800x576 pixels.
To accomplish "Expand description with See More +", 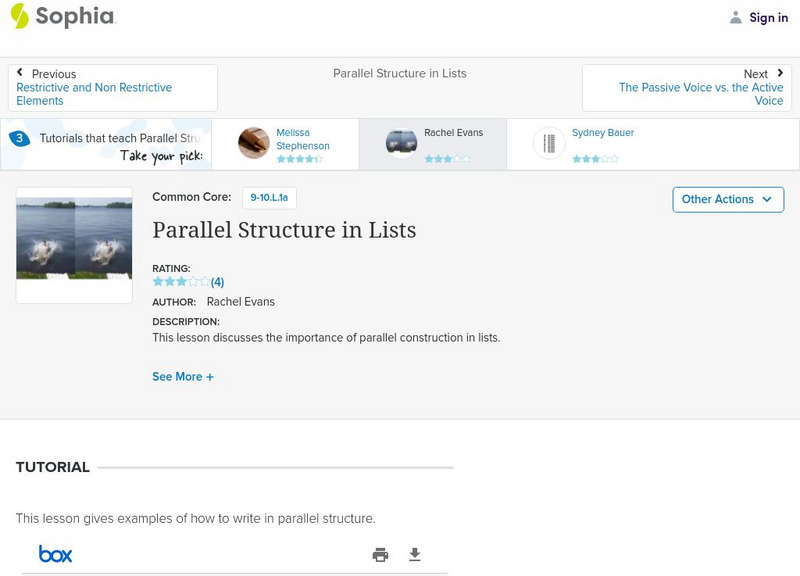I will (183, 377).
